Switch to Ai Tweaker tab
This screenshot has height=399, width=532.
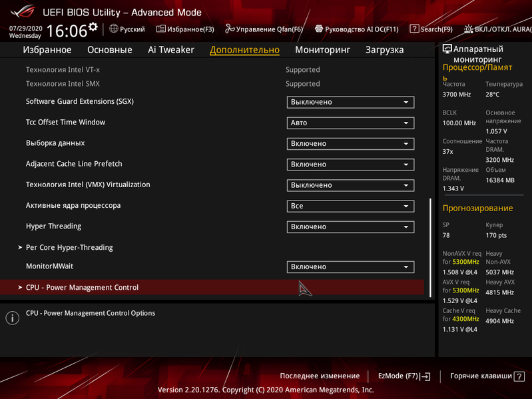pos(171,50)
